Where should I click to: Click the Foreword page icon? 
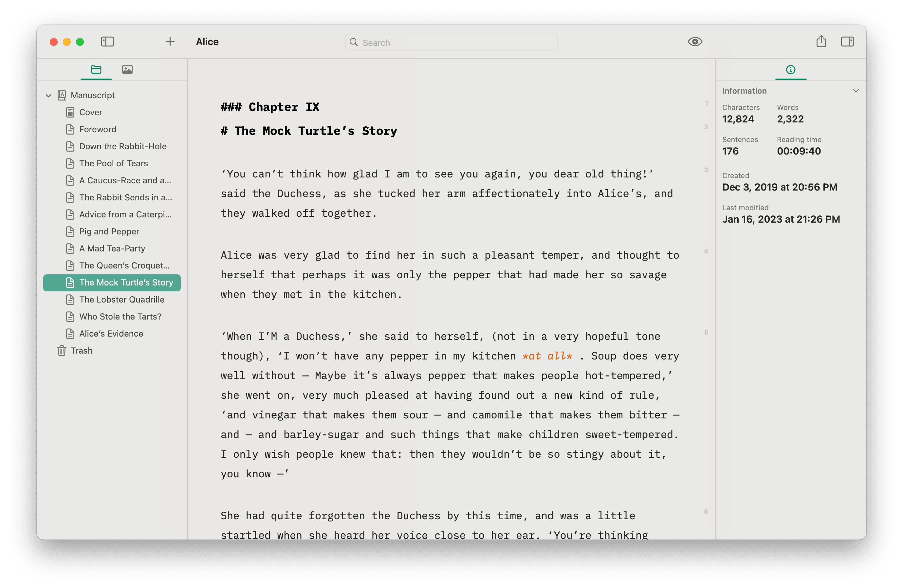point(70,129)
